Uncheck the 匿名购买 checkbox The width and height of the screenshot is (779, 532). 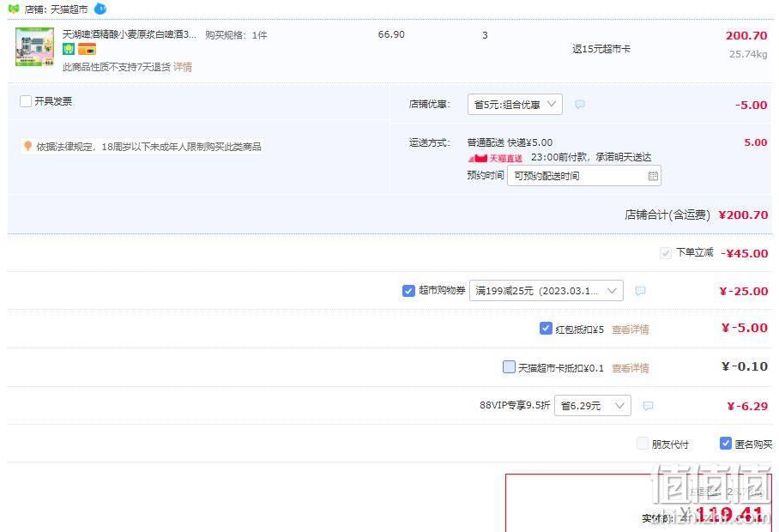(x=725, y=443)
